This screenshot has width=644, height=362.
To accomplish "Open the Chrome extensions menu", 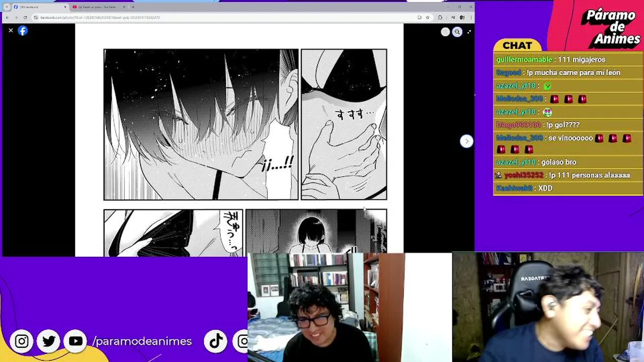I will (440, 18).
